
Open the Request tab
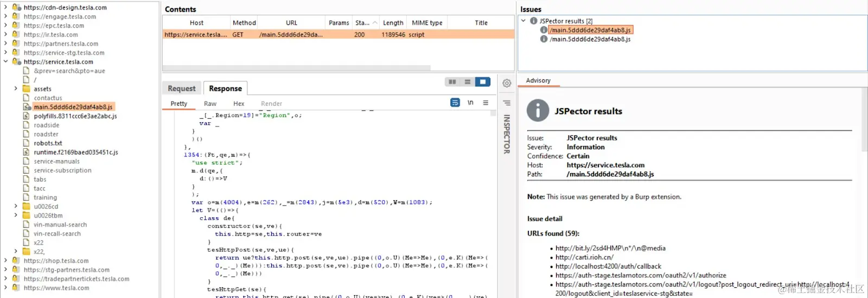point(182,88)
